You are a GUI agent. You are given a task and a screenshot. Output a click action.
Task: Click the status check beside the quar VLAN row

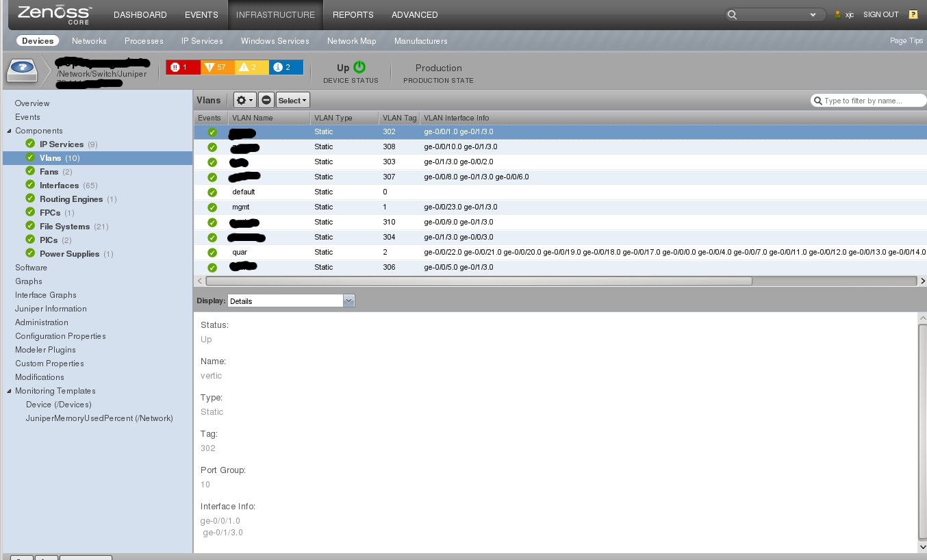(212, 252)
